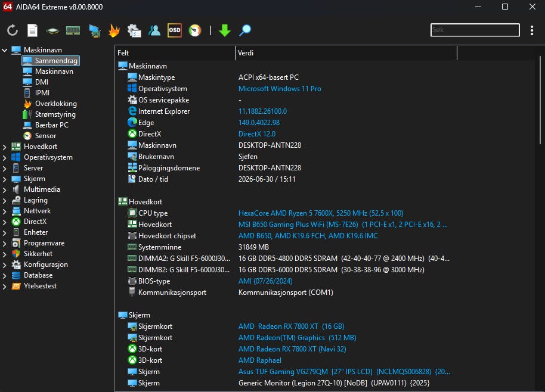Viewport: 545px width, 392px height.
Task: Click the vertical scrollbar thumb
Action: pos(540,100)
